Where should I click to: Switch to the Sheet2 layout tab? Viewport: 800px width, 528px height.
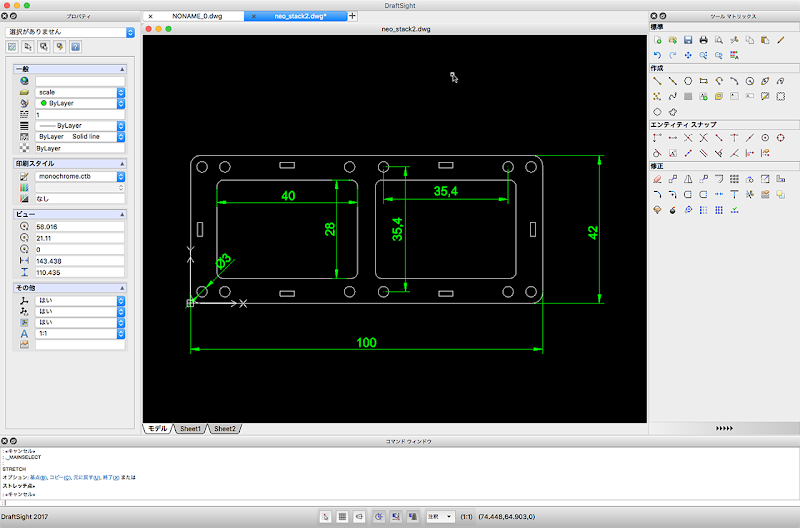point(224,429)
